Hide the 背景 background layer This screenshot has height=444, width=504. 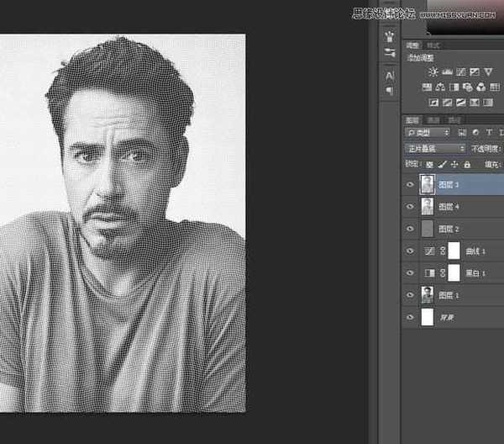[x=410, y=318]
